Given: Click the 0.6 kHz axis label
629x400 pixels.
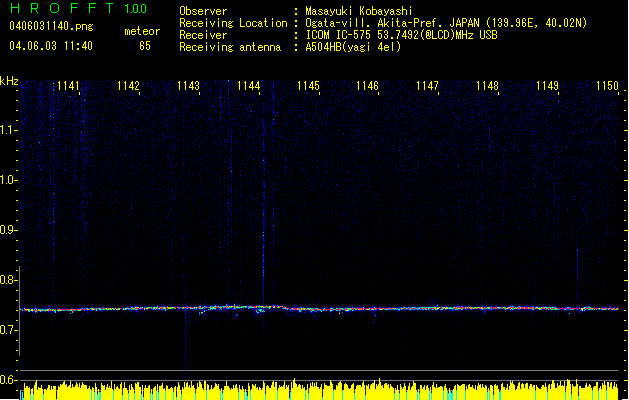Looking at the screenshot, I should [8, 380].
